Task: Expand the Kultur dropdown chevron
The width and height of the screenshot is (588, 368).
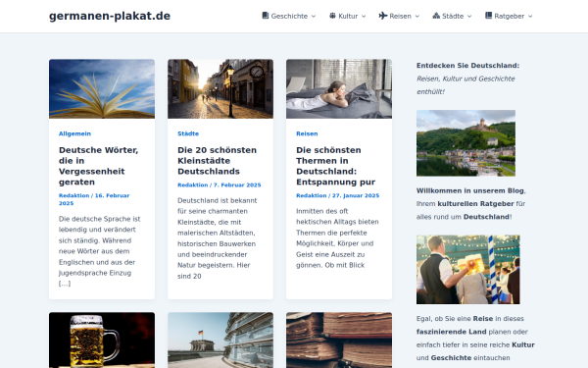Action: tap(364, 16)
